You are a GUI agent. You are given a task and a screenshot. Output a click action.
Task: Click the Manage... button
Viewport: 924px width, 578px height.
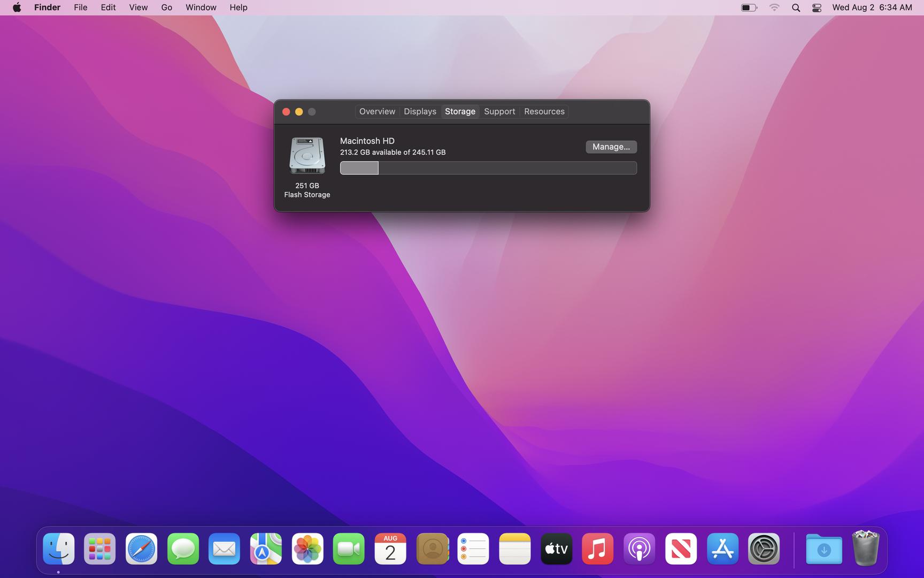[611, 147]
